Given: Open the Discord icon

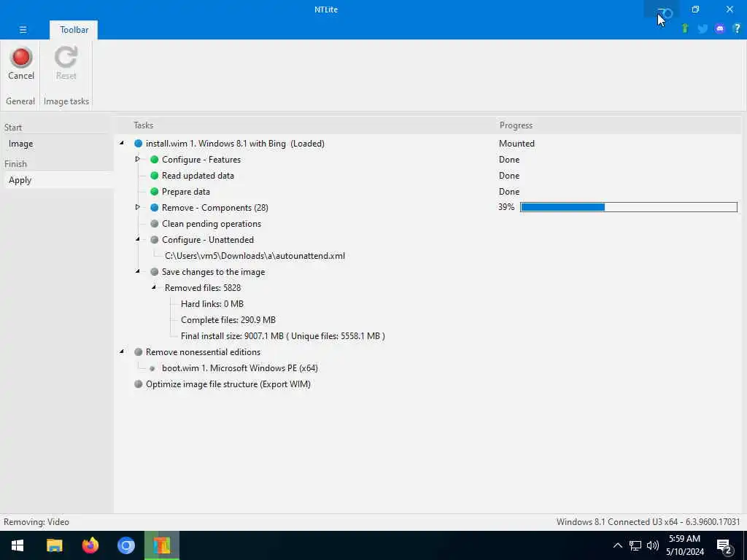Looking at the screenshot, I should tap(720, 28).
